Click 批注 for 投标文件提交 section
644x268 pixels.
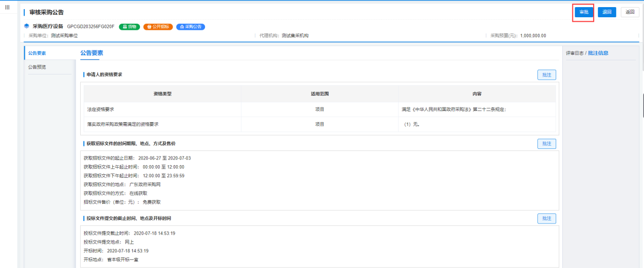click(x=547, y=218)
